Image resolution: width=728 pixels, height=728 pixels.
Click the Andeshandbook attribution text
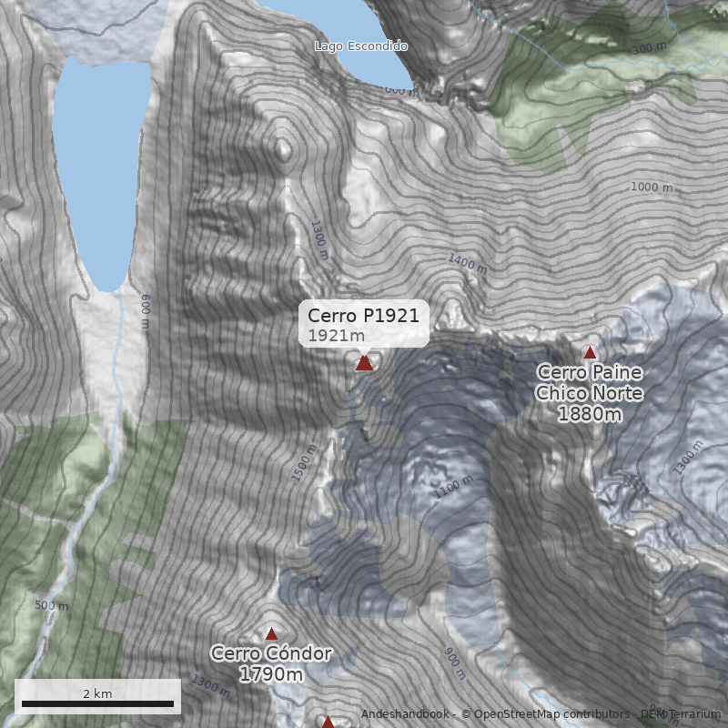405,714
